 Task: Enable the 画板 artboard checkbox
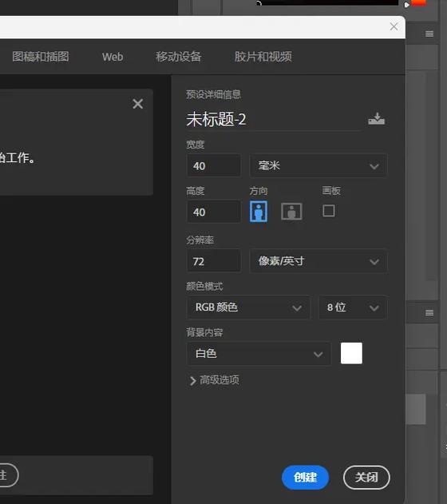coord(329,211)
